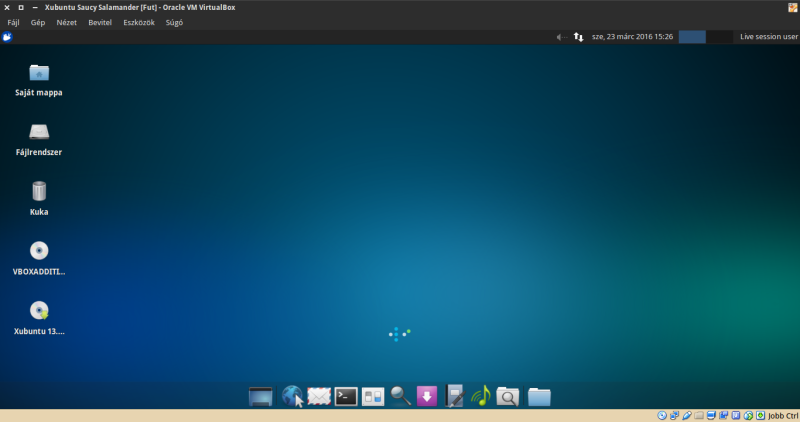Image resolution: width=800 pixels, height=422 pixels.
Task: Open the network connections indicator
Action: [578, 37]
